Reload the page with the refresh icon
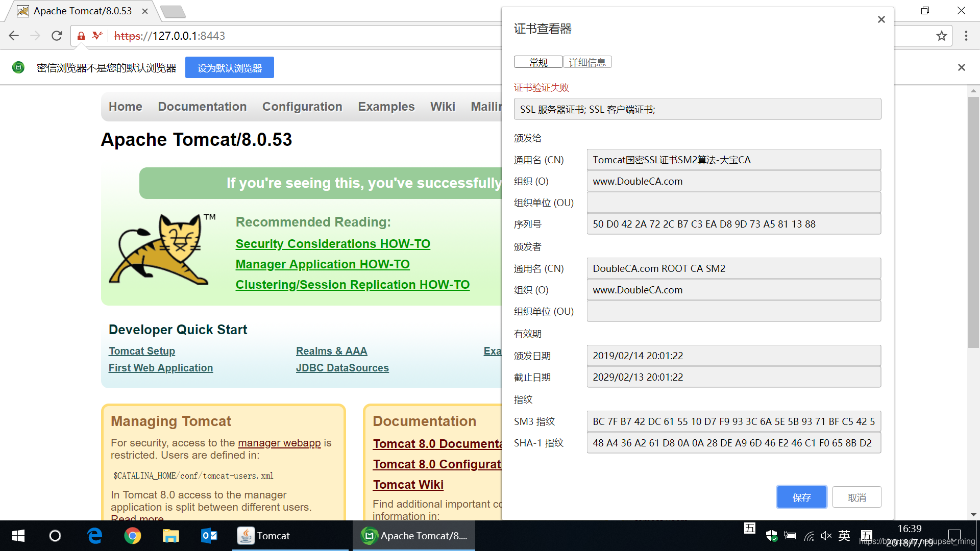 [57, 36]
